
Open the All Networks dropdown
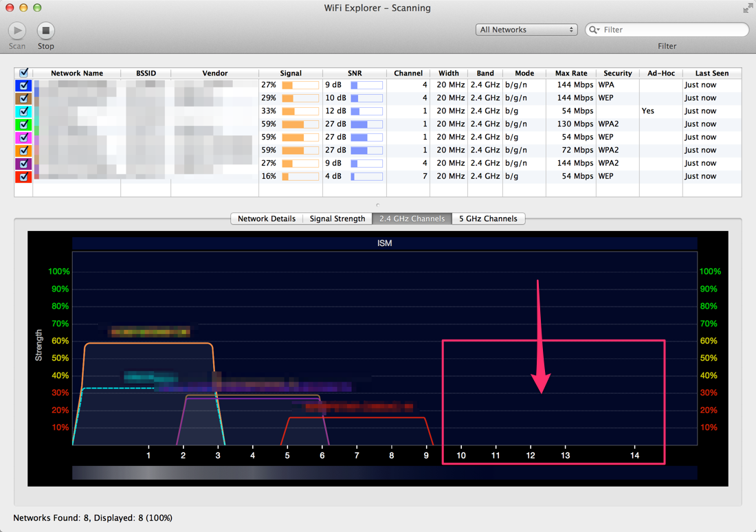pos(526,30)
